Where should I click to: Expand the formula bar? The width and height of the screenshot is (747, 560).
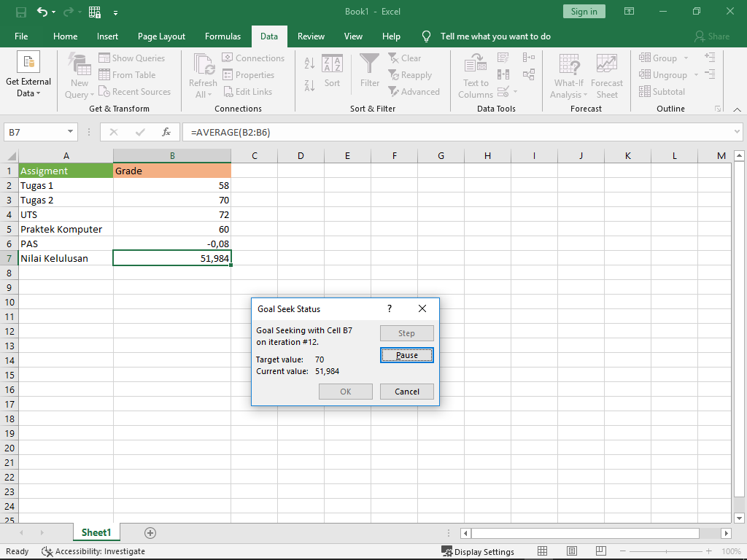point(737,132)
